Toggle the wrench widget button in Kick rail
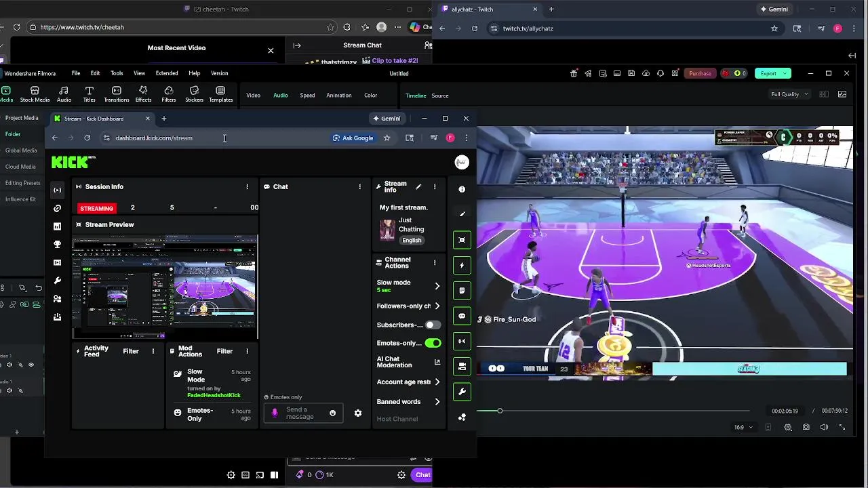Screen dimensions: 868x488 (x=462, y=392)
